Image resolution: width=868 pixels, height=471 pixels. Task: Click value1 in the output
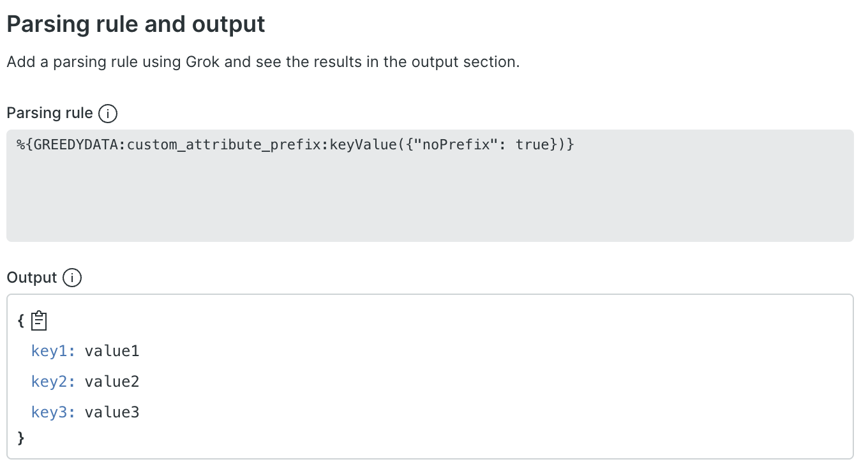tap(112, 351)
